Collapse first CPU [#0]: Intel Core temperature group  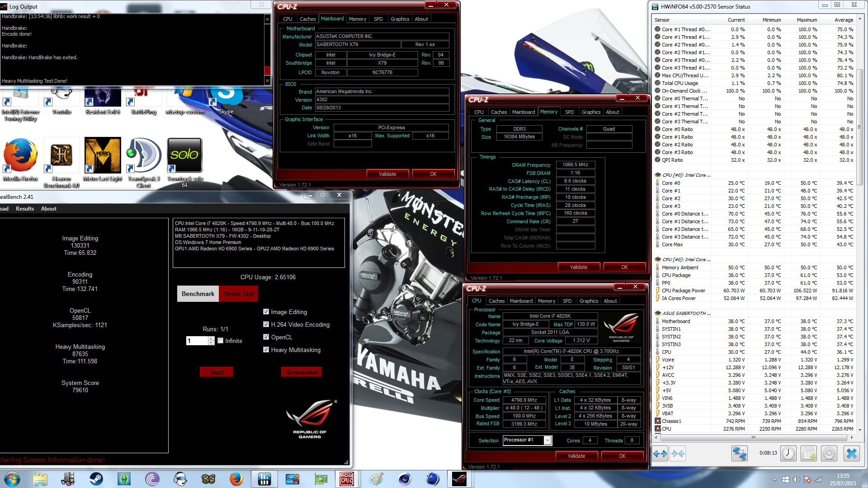click(658, 175)
